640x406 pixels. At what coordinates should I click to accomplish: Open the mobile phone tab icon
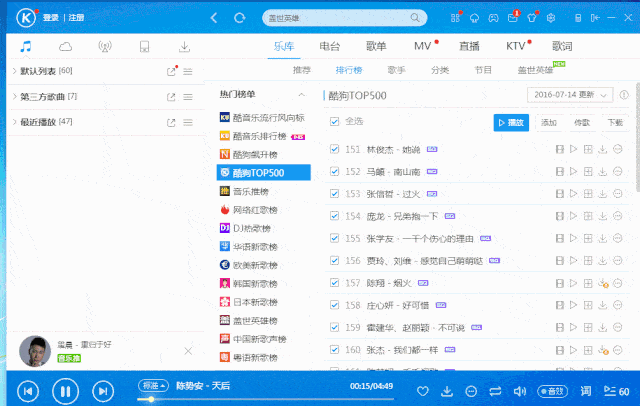144,47
